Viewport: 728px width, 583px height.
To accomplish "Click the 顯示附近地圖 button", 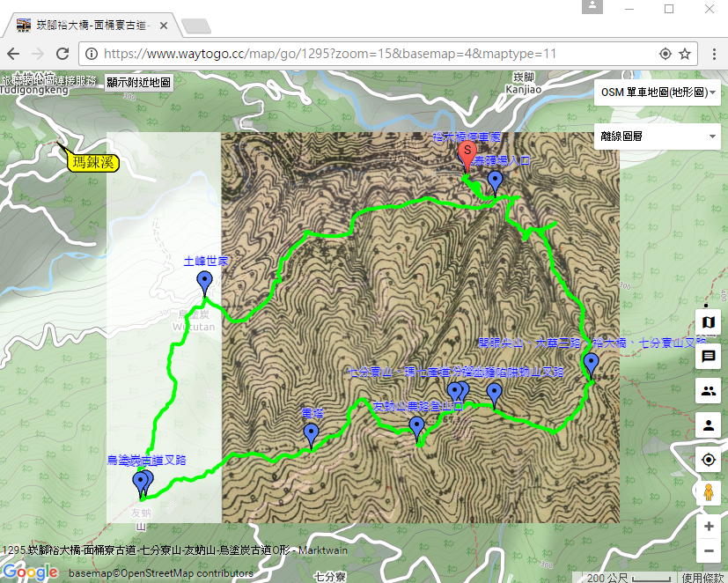I will [138, 82].
